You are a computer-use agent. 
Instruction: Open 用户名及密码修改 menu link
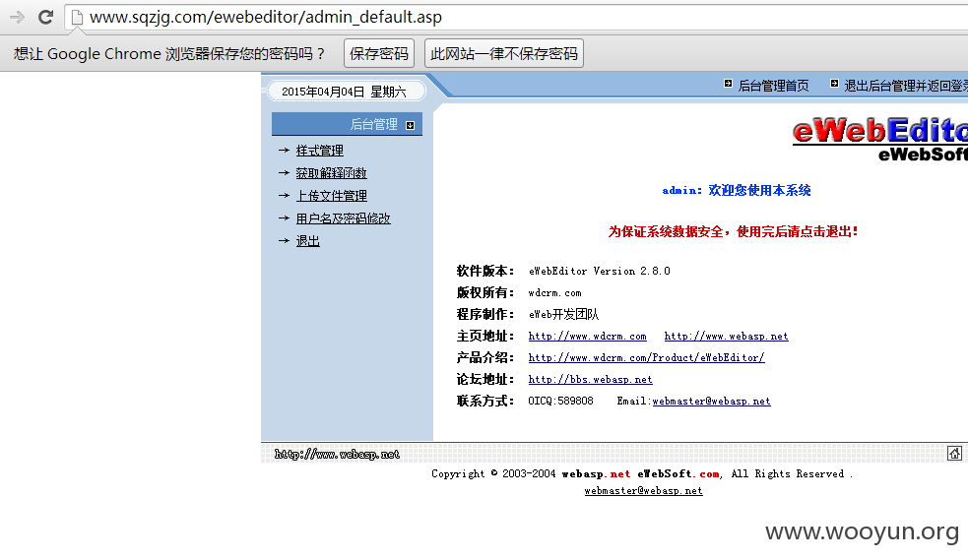[344, 218]
